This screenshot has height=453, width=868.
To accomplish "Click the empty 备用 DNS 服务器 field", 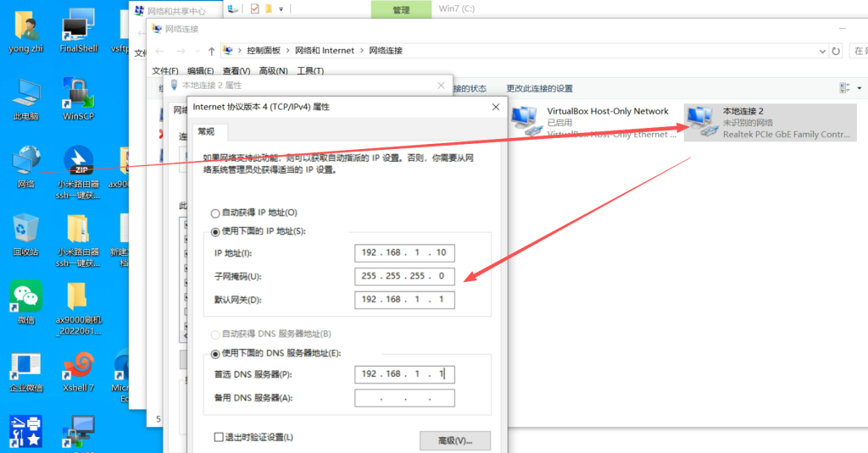I will point(404,398).
